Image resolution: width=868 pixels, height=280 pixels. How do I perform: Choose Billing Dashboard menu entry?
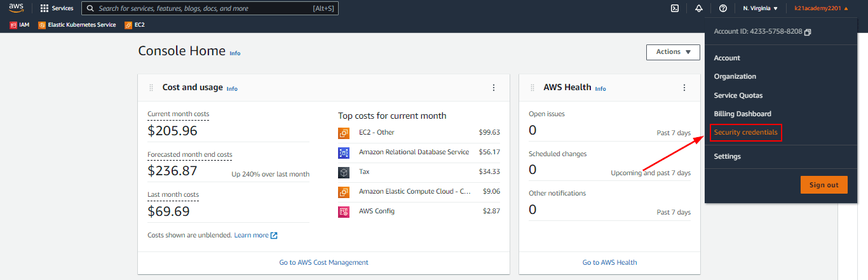[x=742, y=114]
